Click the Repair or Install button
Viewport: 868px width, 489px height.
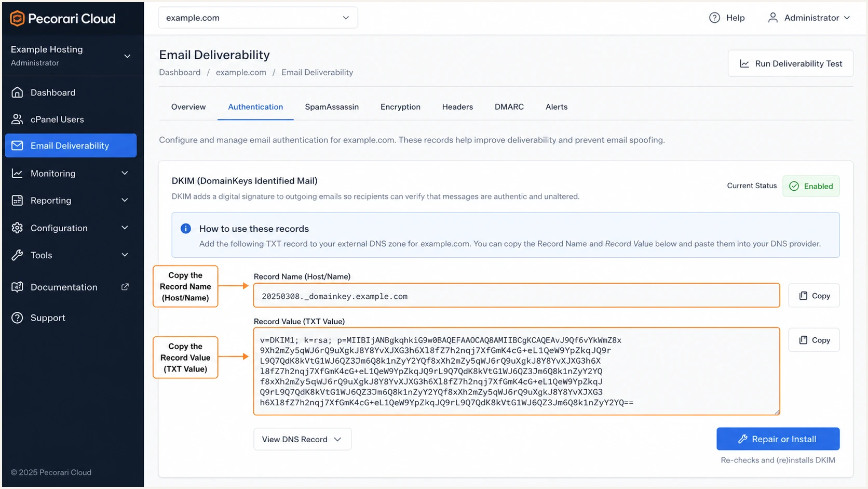tap(778, 439)
